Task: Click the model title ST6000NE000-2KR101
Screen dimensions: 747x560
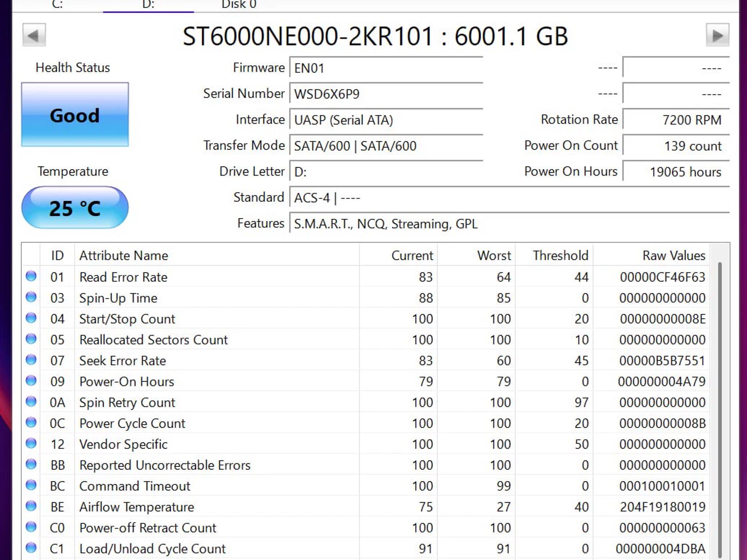Action: pos(307,36)
